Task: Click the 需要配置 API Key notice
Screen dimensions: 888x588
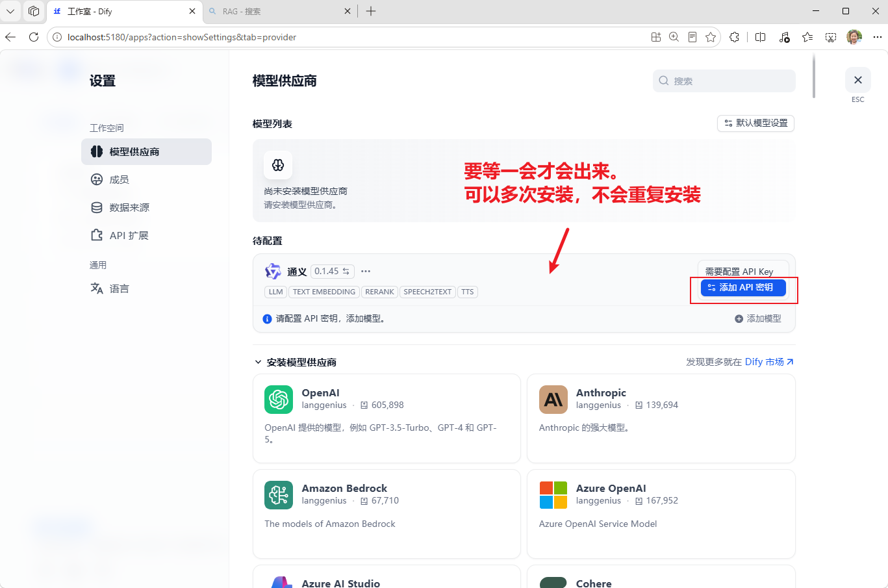Action: click(739, 272)
